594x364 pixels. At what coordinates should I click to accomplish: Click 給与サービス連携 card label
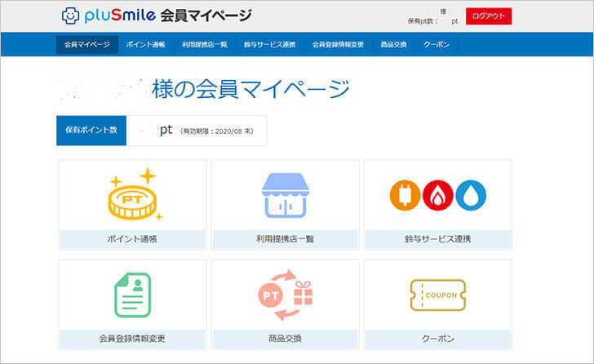(x=438, y=239)
